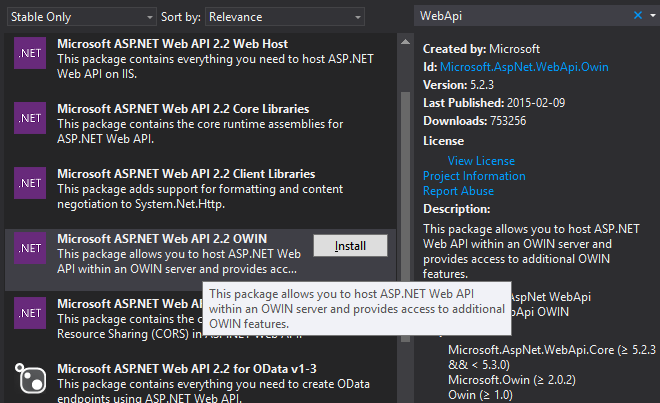Expand the search box history dropdown arrow

click(x=652, y=15)
